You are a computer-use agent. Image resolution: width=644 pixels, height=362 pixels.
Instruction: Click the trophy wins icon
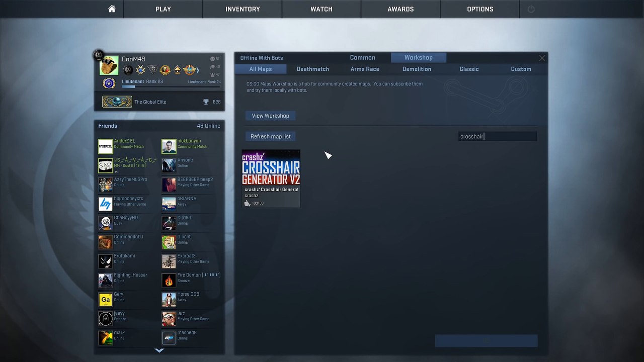(206, 102)
